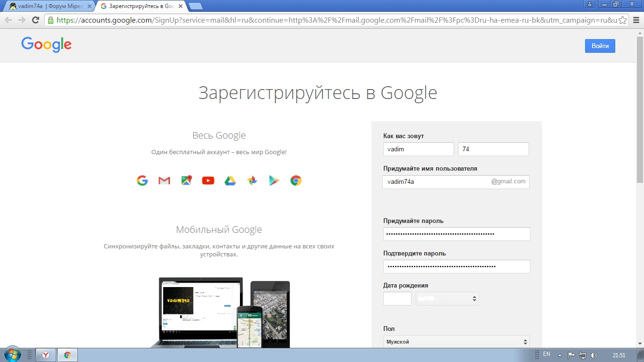The image size is (644, 362).
Task: Switch the EN input language indicator
Action: point(546,354)
